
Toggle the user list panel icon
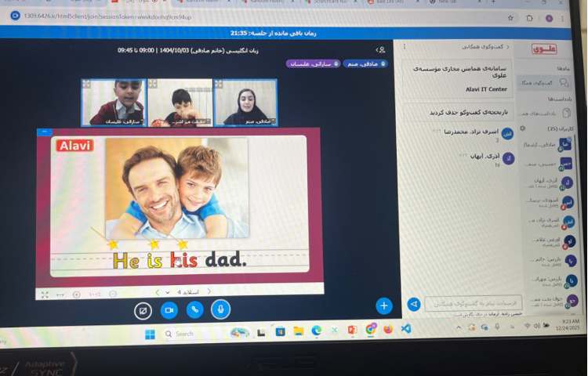(x=381, y=50)
